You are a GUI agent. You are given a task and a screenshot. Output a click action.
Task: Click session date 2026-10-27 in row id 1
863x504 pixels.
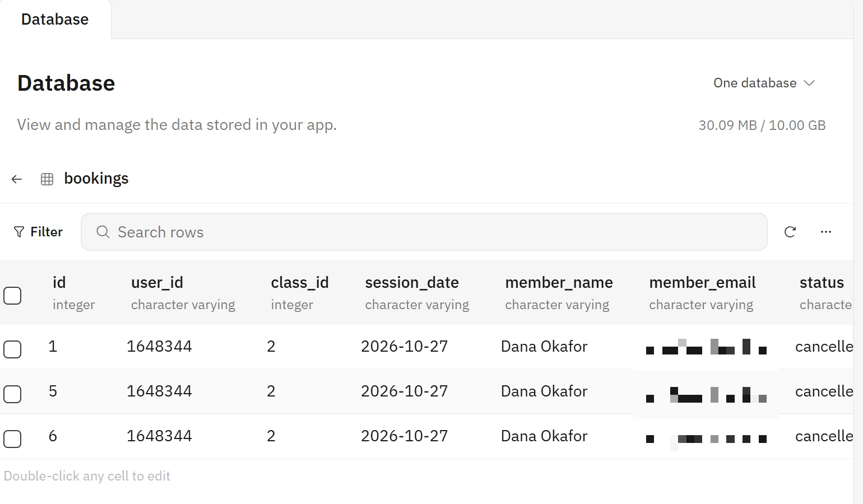[404, 347]
